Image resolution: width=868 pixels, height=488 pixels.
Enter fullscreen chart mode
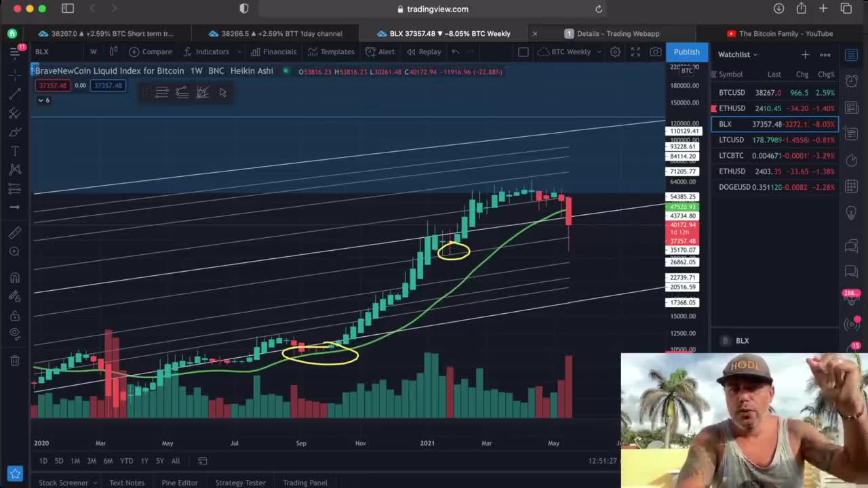coord(635,52)
